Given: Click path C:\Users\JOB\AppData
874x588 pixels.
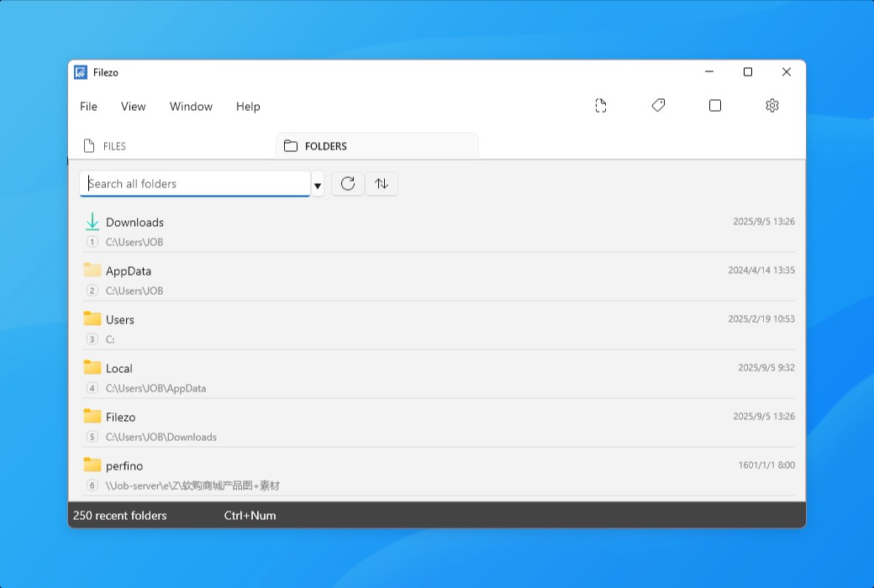Looking at the screenshot, I should (156, 388).
